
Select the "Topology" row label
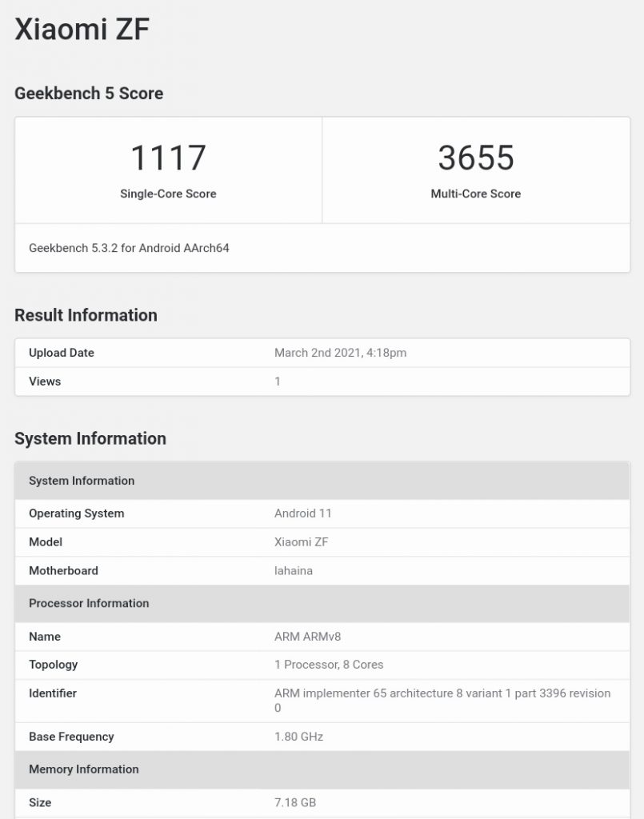(x=54, y=665)
